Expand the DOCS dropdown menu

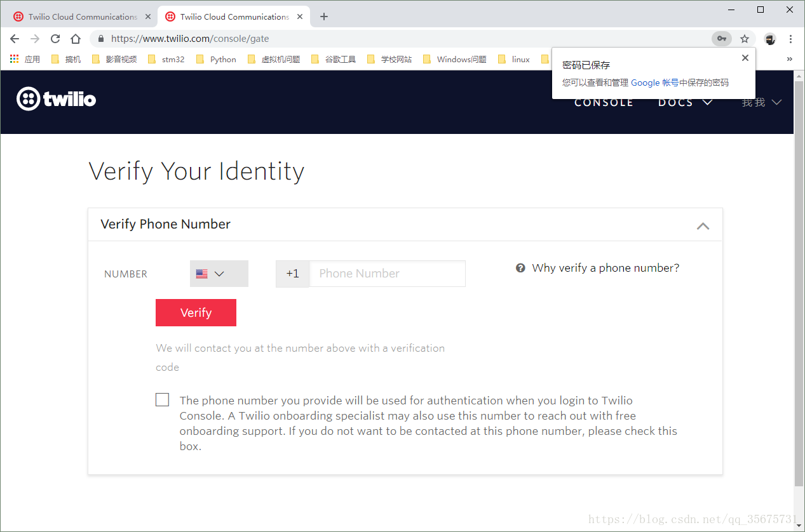tap(686, 102)
